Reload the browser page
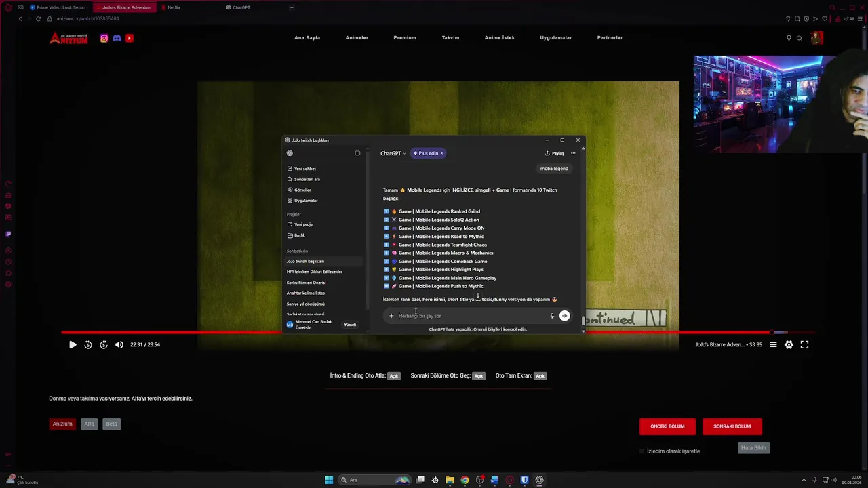 pyautogui.click(x=38, y=18)
